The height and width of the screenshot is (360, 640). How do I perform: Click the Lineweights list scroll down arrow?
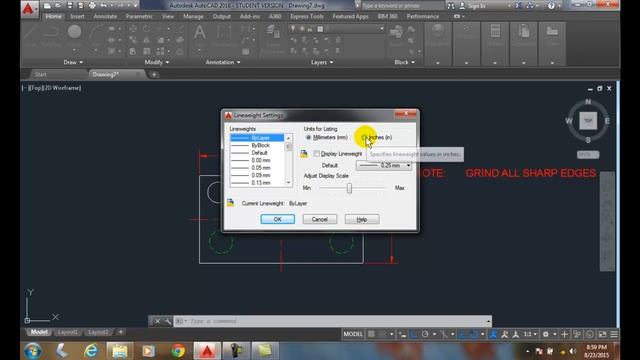(x=288, y=183)
